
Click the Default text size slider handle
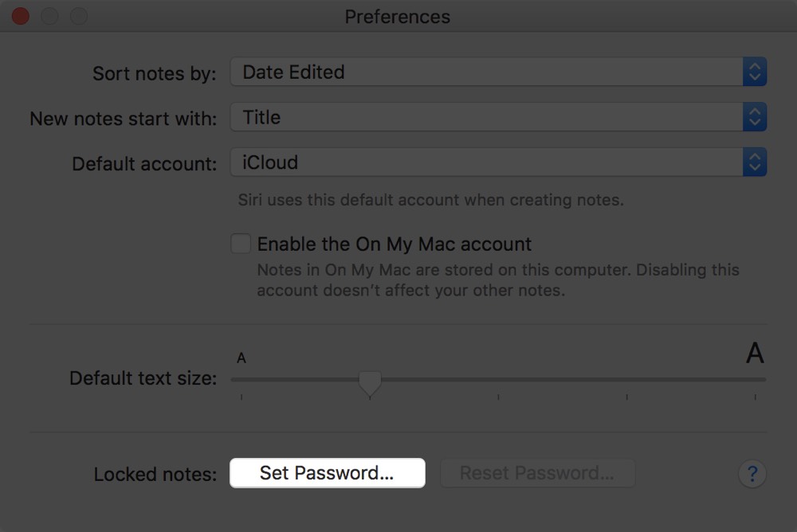(x=370, y=381)
